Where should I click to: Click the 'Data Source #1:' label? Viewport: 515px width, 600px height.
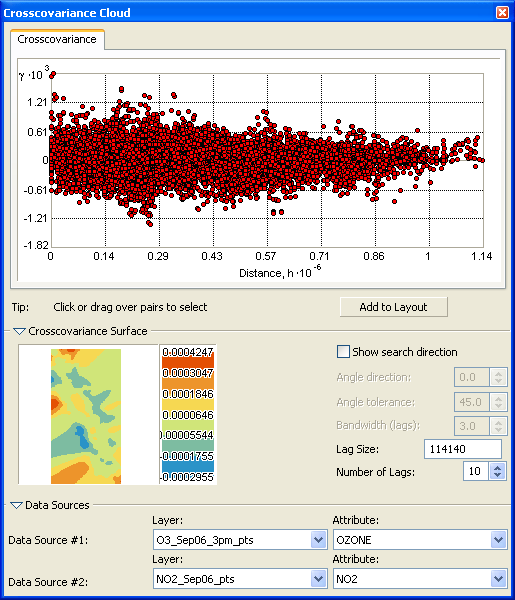coord(48,540)
